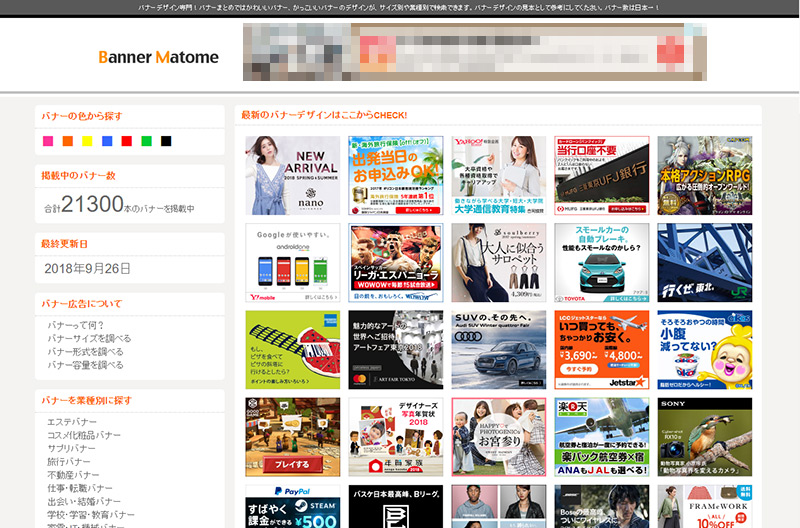
Task: Open the バナー容量を調べる link
Action: pyautogui.click(x=86, y=365)
